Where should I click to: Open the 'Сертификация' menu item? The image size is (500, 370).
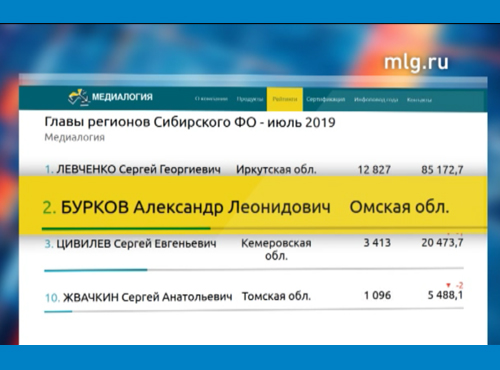326,99
